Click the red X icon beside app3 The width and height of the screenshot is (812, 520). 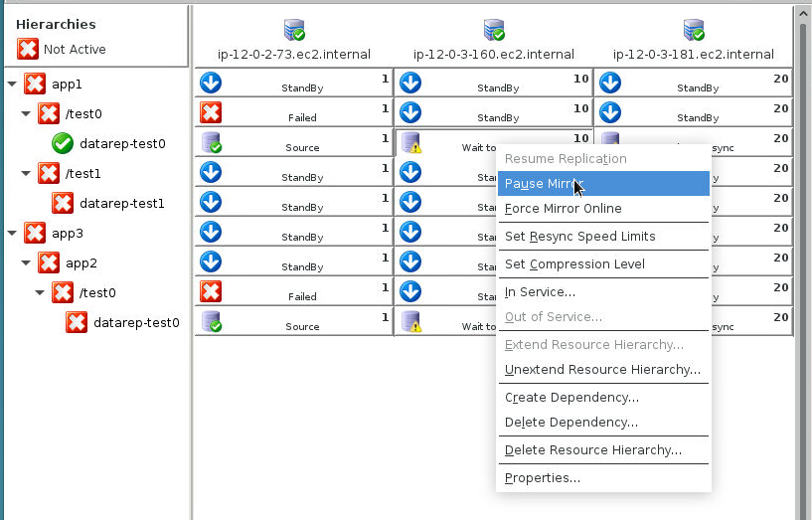point(35,233)
